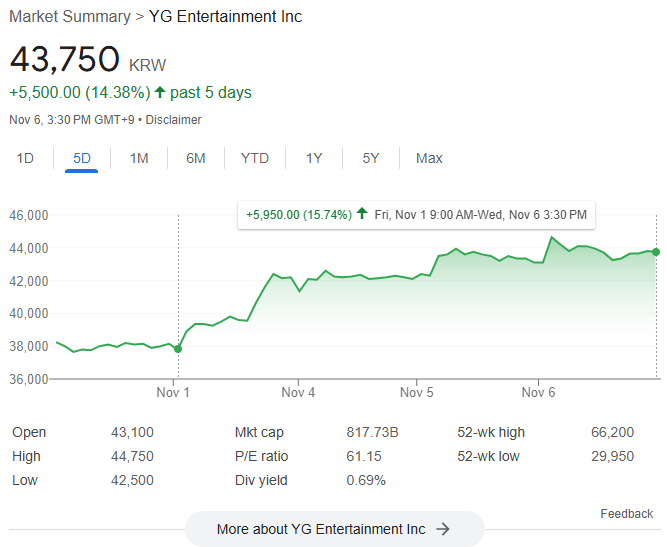
Task: Open the Disclaimer link
Action: [x=173, y=120]
